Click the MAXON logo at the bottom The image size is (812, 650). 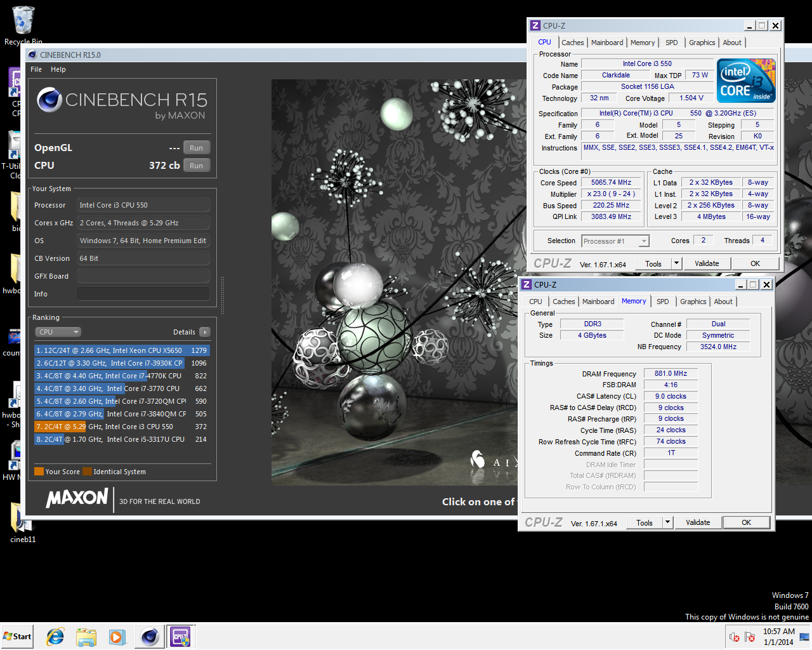tap(77, 498)
